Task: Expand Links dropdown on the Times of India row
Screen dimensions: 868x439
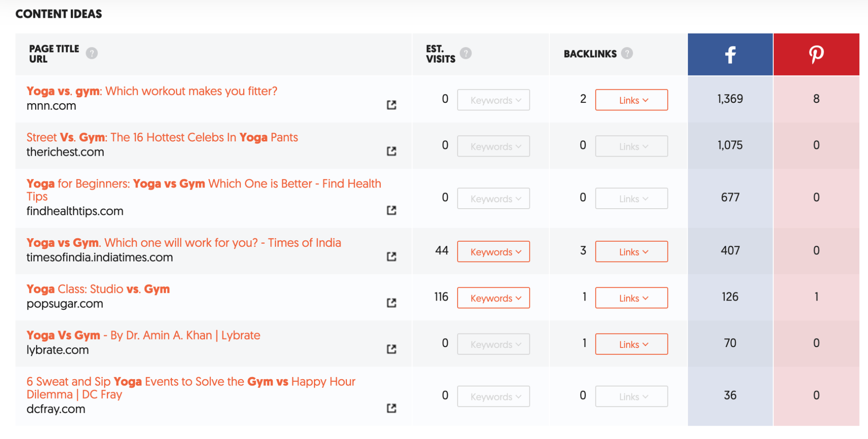Action: pyautogui.click(x=631, y=252)
